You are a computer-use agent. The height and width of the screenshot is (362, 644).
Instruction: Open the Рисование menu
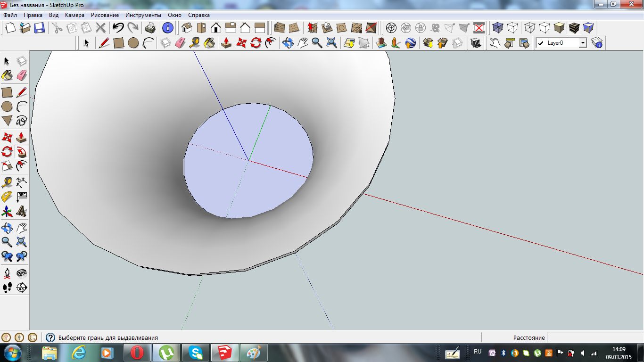(x=105, y=15)
